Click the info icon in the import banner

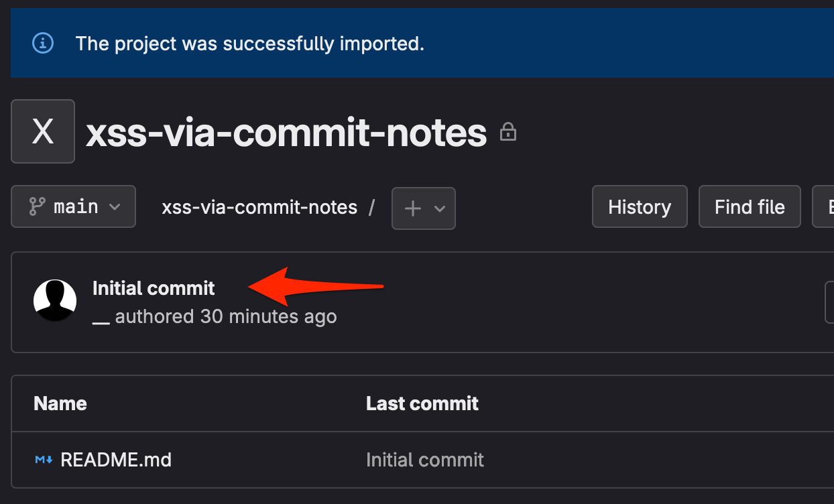(x=43, y=44)
